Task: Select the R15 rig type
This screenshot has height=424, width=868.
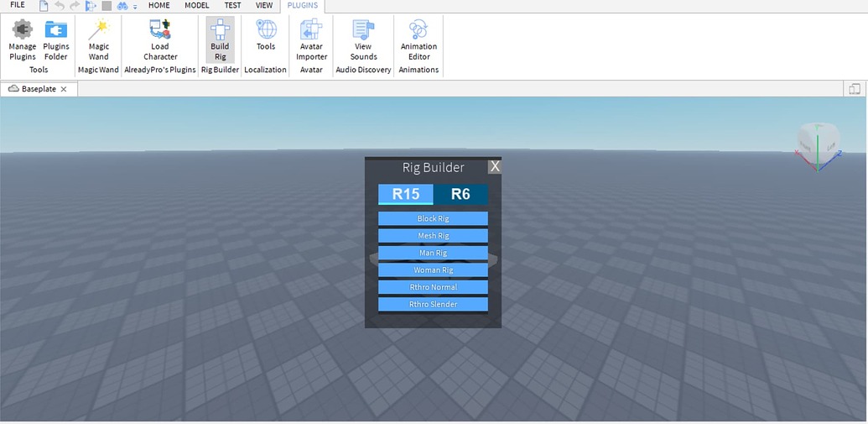Action: pyautogui.click(x=406, y=194)
